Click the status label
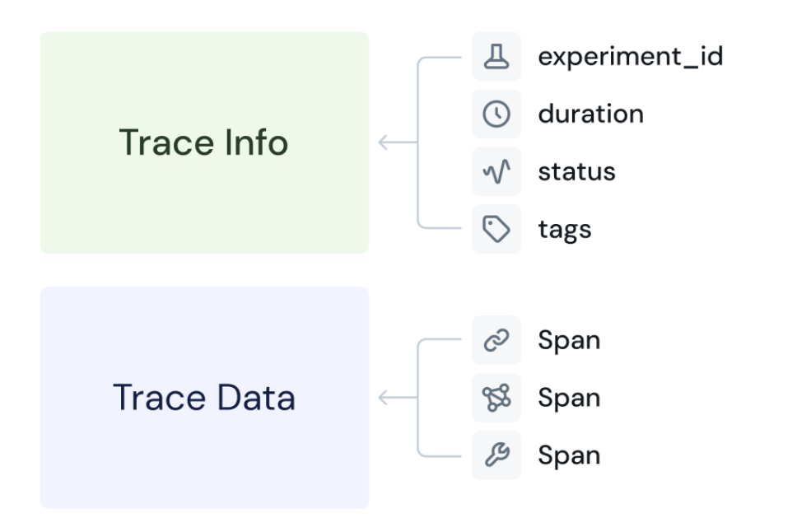This screenshot has width=797, height=532. 576,172
